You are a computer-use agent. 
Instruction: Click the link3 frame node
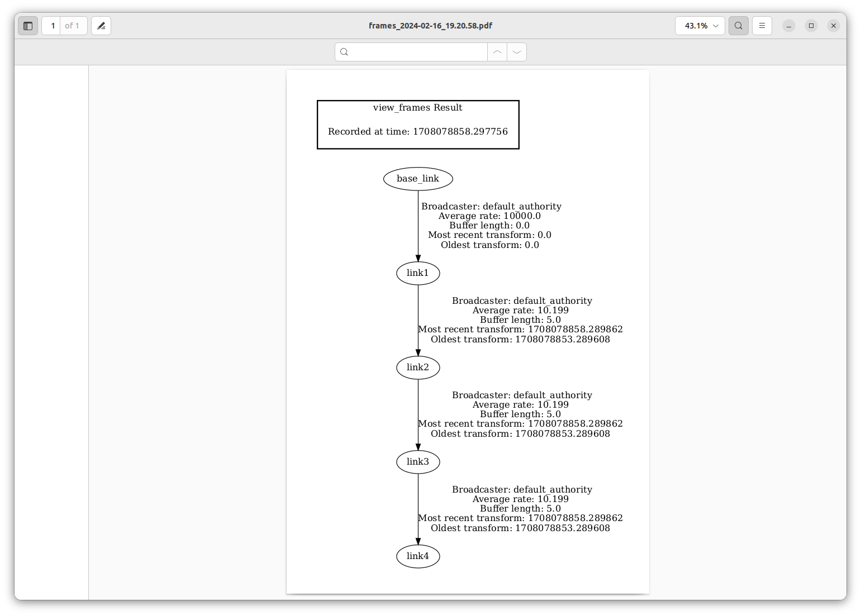[418, 462]
